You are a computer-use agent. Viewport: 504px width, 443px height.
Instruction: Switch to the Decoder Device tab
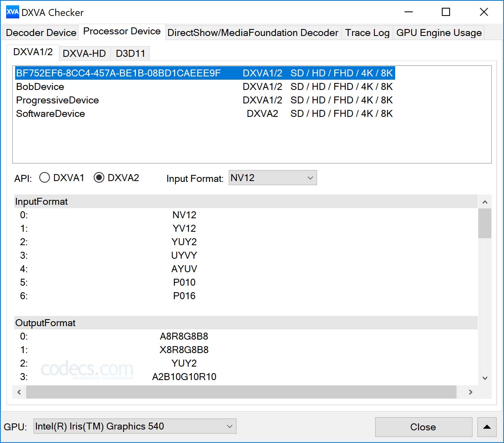pos(41,33)
